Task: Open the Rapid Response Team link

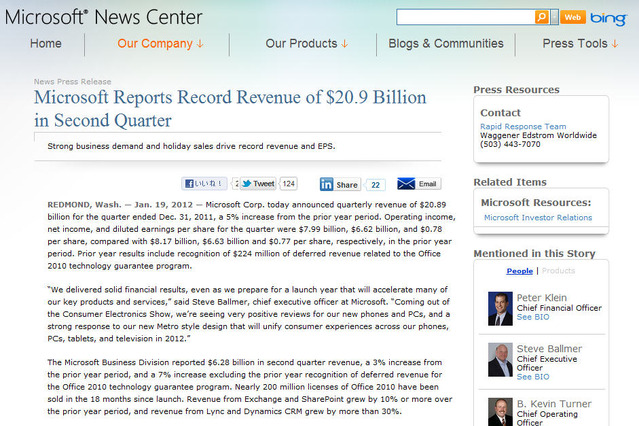Action: (523, 126)
